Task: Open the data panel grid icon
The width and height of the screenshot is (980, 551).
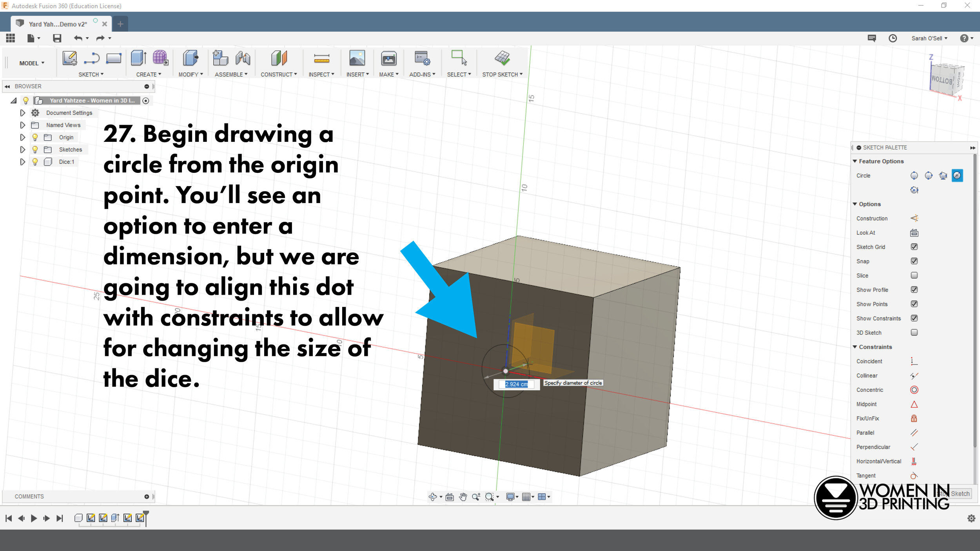Action: click(11, 38)
